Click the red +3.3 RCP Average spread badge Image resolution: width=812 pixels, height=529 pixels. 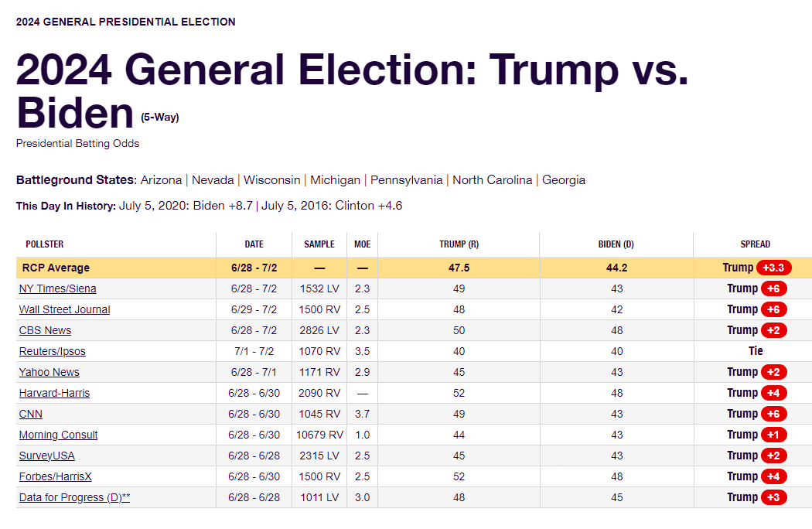click(773, 268)
